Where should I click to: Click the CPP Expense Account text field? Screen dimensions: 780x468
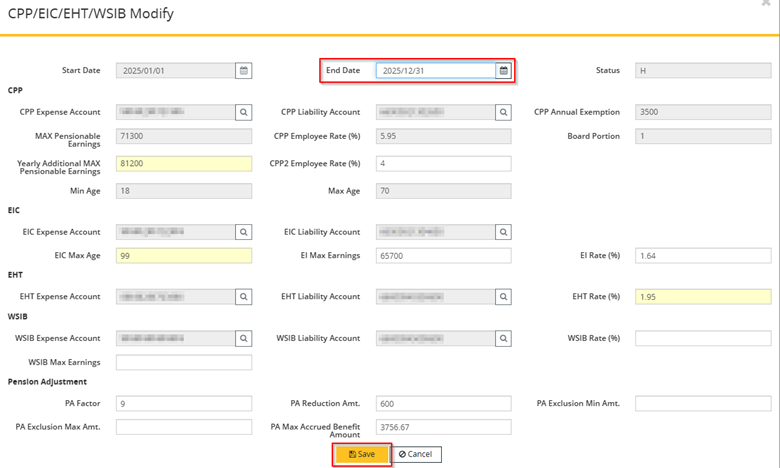tap(176, 112)
